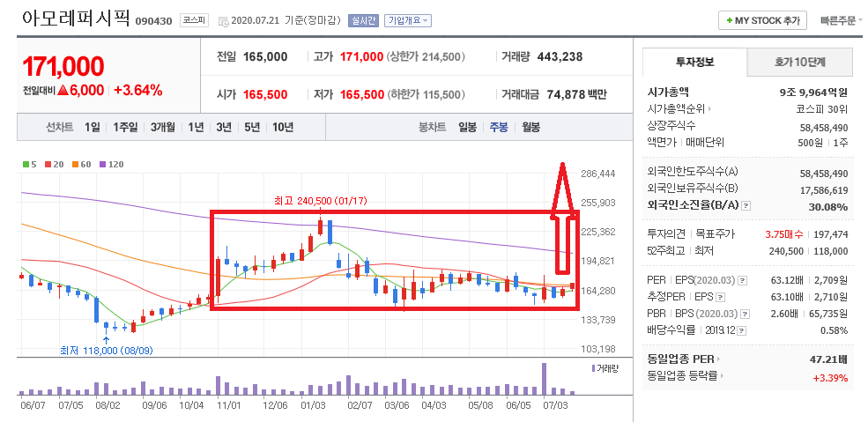Click the 63.12배 PER value
This screenshot has width=868, height=422.
[x=789, y=280]
